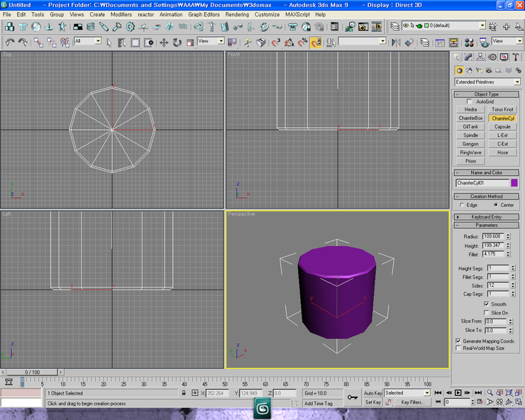Toggle the Percent Snap icon
Image resolution: width=525 pixels, height=420 pixels.
(x=303, y=43)
